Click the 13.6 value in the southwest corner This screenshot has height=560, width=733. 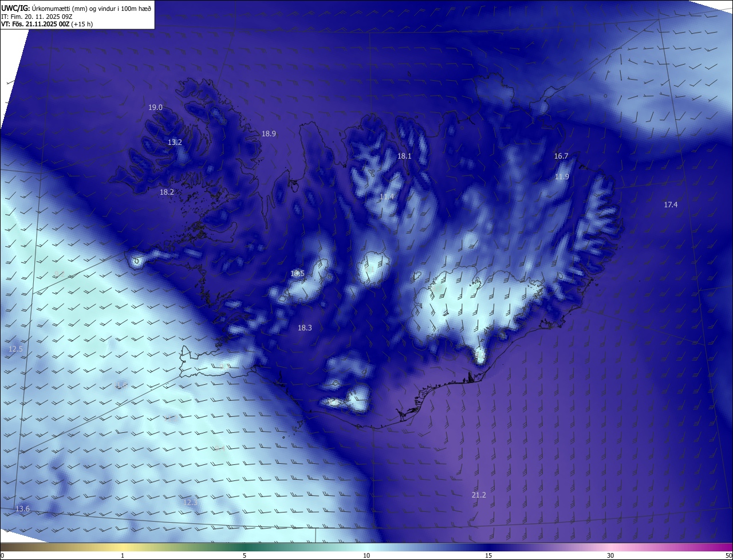22,509
